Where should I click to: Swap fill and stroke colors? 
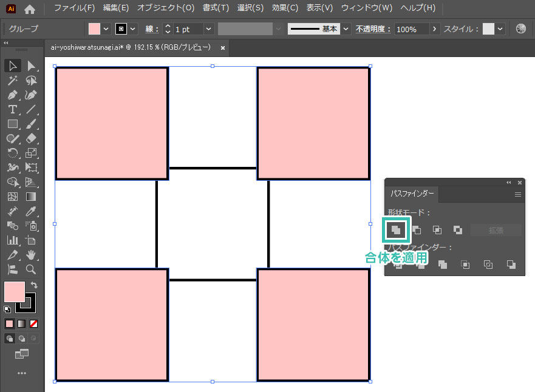[34, 285]
